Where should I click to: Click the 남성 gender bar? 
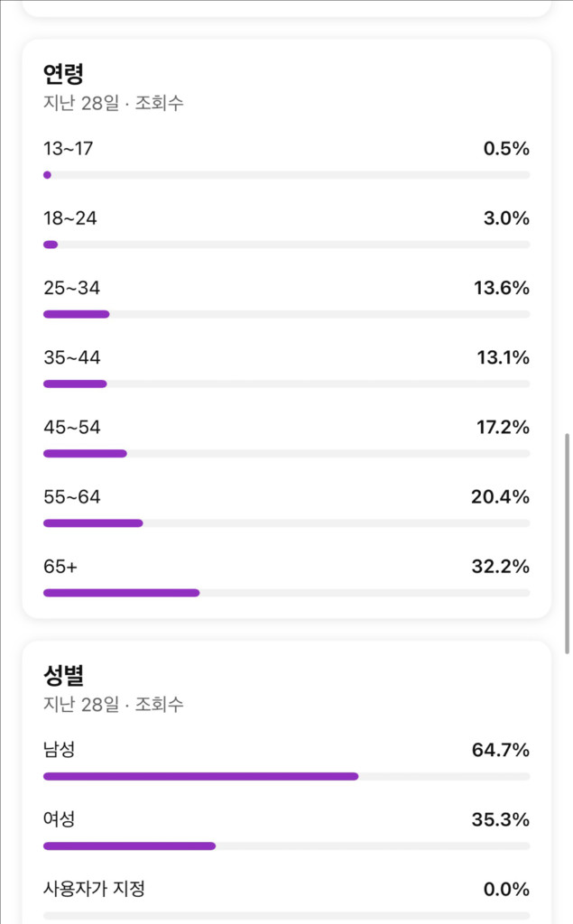[286, 776]
